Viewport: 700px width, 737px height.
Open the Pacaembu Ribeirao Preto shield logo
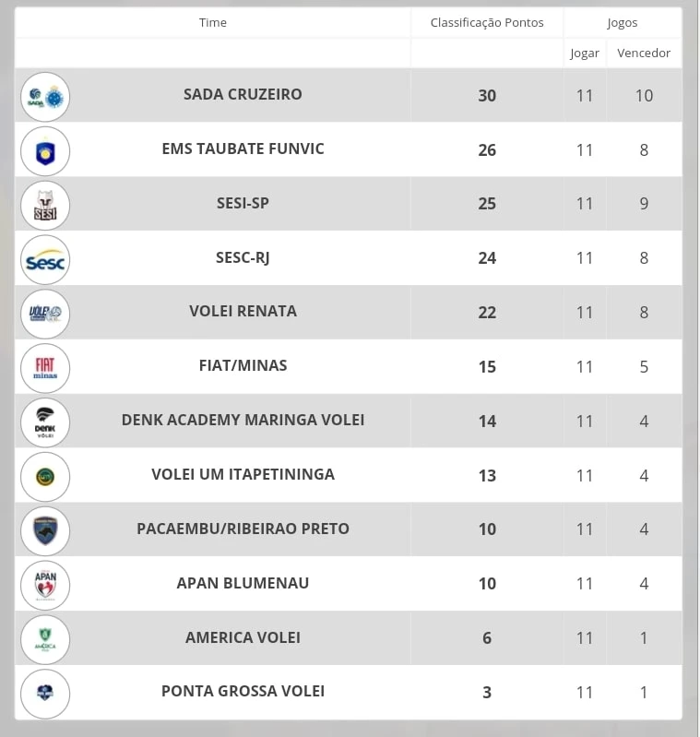pyautogui.click(x=45, y=531)
